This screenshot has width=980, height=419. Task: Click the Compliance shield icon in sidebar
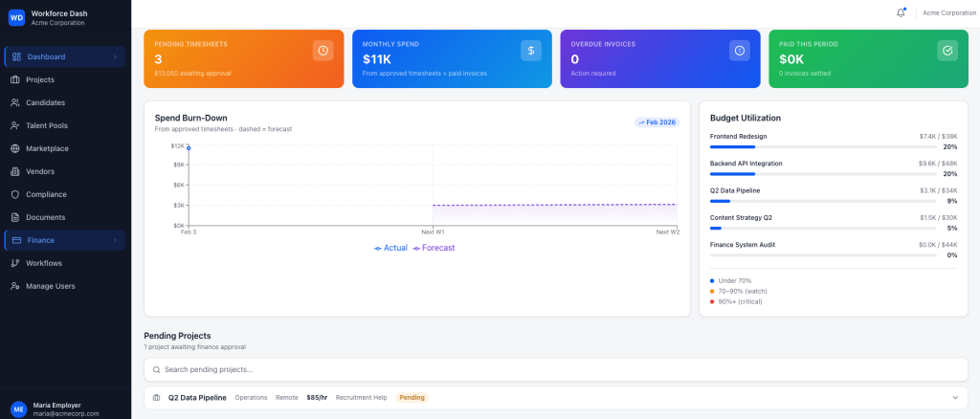pyautogui.click(x=15, y=194)
